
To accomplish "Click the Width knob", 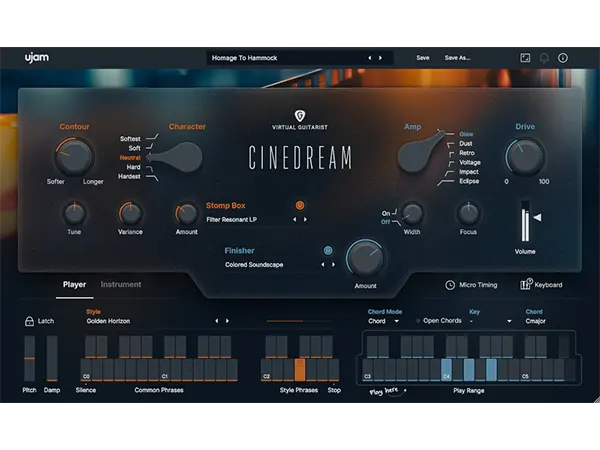I will coord(412,214).
